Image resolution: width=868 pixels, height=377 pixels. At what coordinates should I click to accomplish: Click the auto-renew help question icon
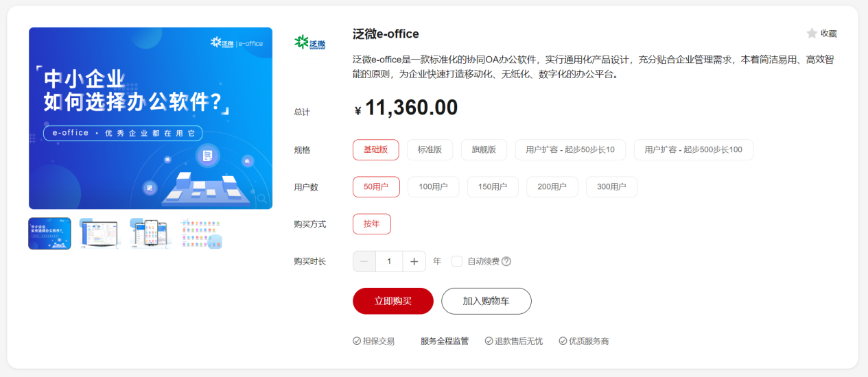(x=506, y=261)
